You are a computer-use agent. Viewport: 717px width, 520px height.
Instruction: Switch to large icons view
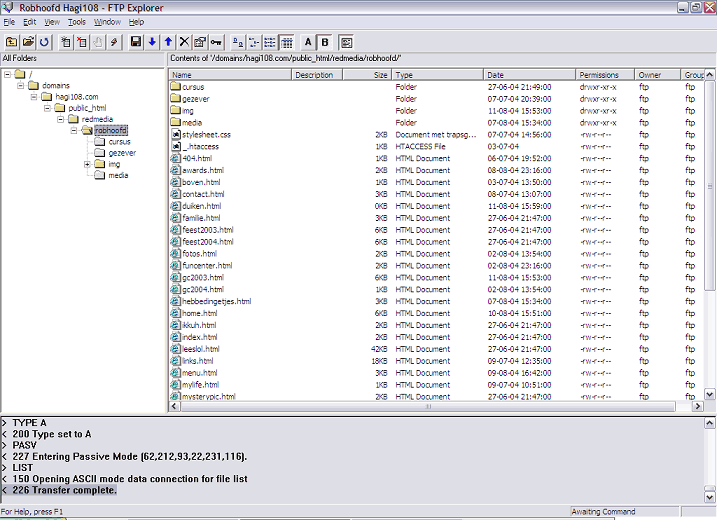[x=238, y=43]
